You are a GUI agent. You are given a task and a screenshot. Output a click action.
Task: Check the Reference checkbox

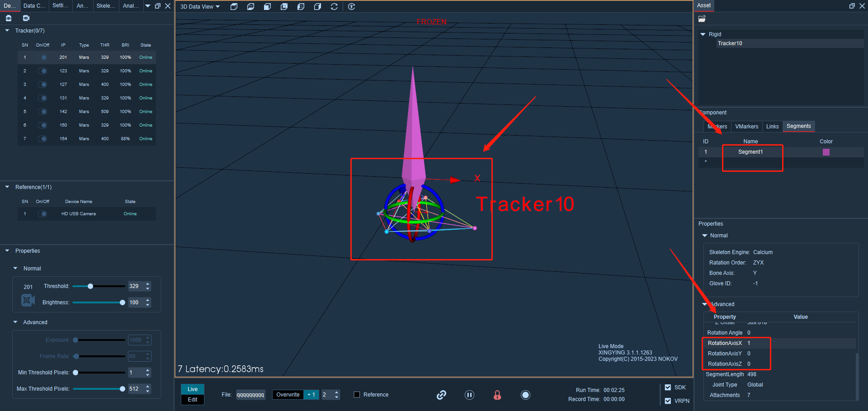coord(357,395)
